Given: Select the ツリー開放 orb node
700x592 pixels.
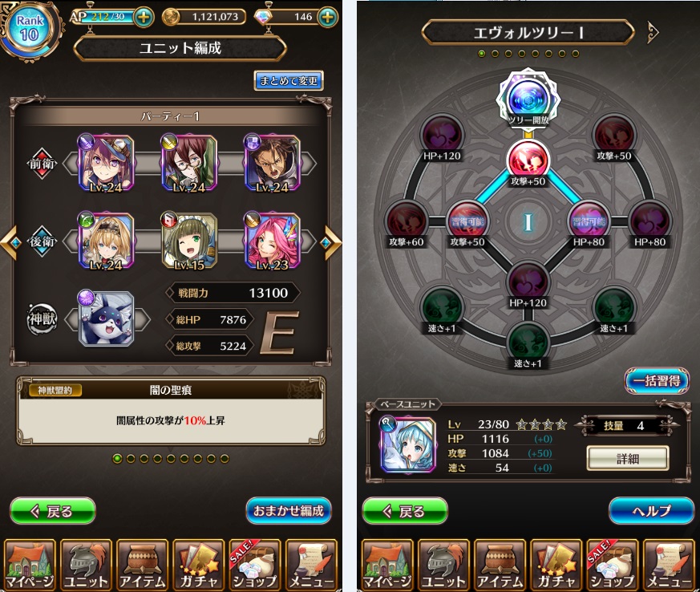Looking at the screenshot, I should [x=528, y=99].
